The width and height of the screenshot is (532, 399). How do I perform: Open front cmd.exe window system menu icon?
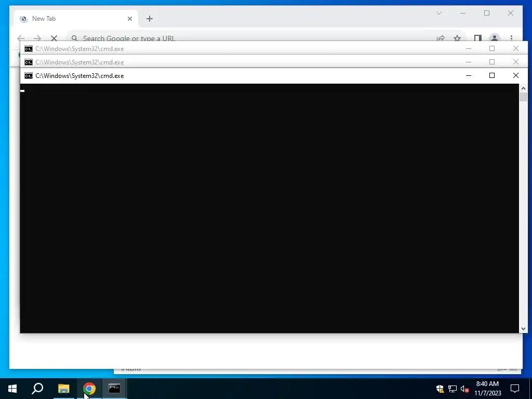[x=29, y=76]
